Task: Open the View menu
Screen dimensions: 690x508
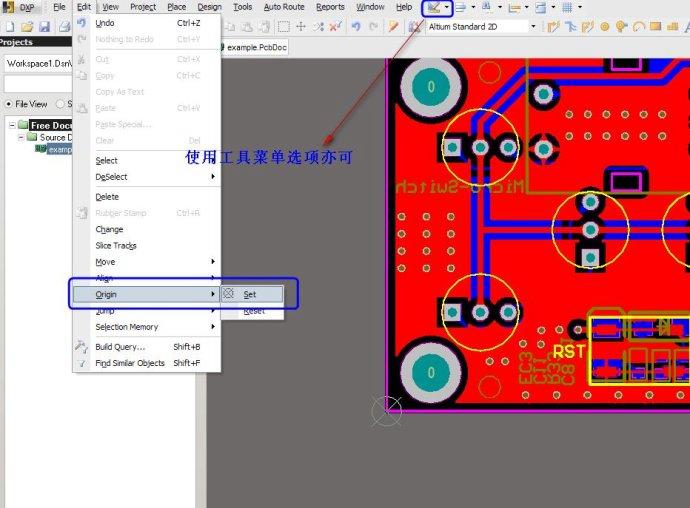Action: click(110, 7)
